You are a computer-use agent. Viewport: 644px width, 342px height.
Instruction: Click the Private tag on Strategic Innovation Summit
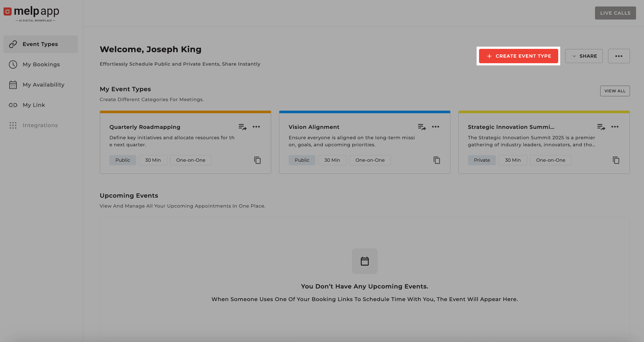[482, 160]
